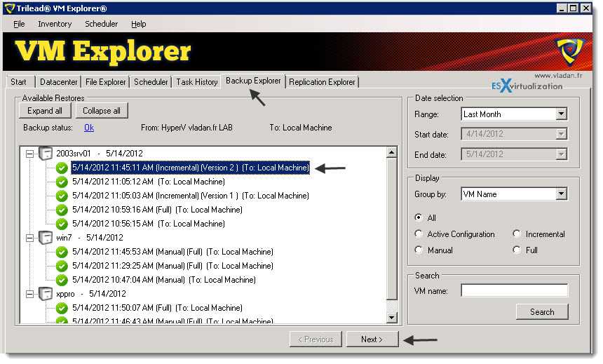
Task: Click the shield logo in the banner
Action: point(570,51)
